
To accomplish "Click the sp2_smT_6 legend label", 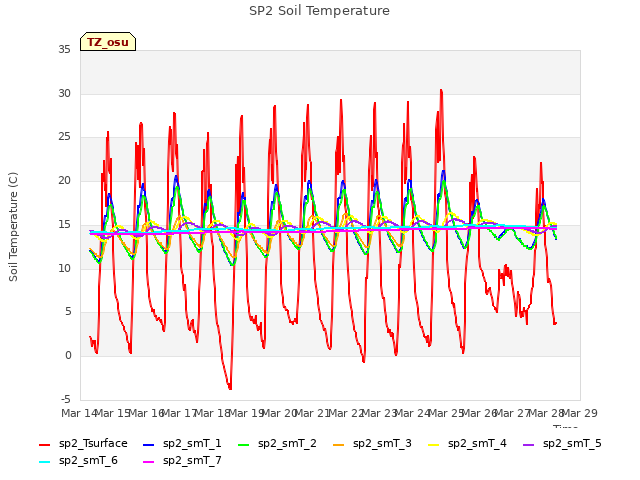I will pos(88,461).
